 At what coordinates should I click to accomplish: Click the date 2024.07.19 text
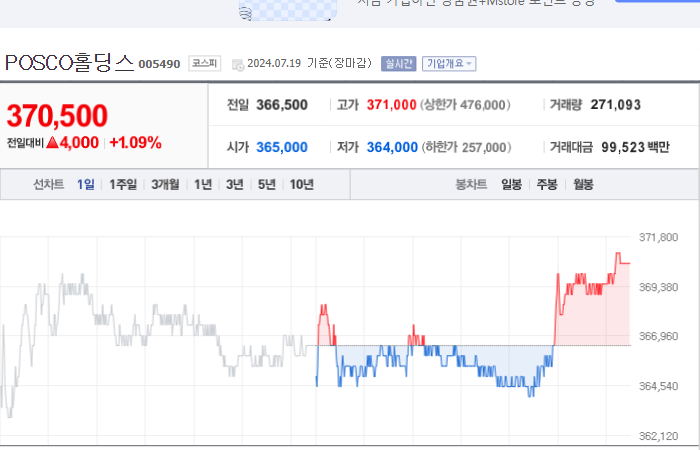(274, 63)
